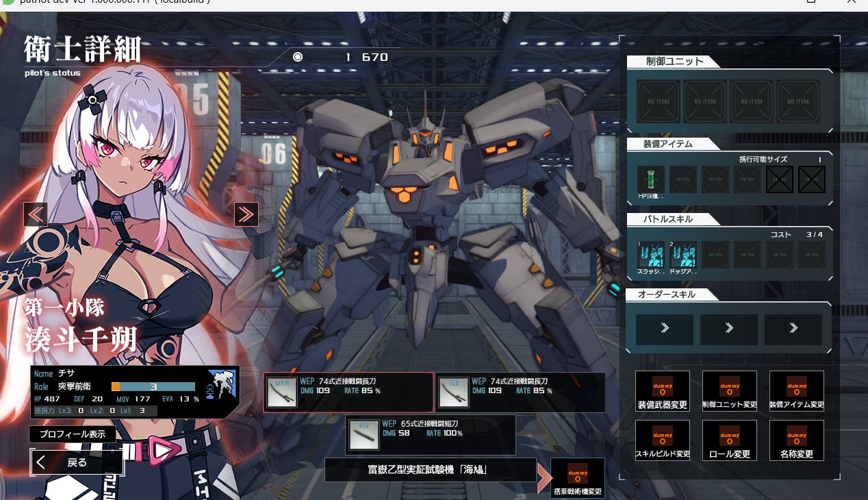Viewport: 868px width, 500px height.
Task: Select the second control unit NO ITEM slot
Action: click(704, 101)
